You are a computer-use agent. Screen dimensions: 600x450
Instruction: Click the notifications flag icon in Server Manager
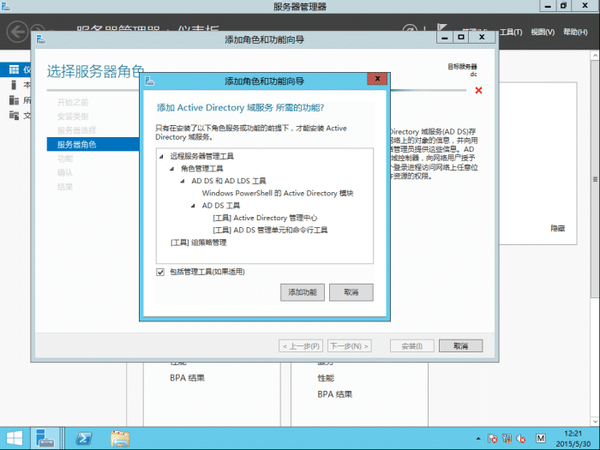[x=442, y=27]
